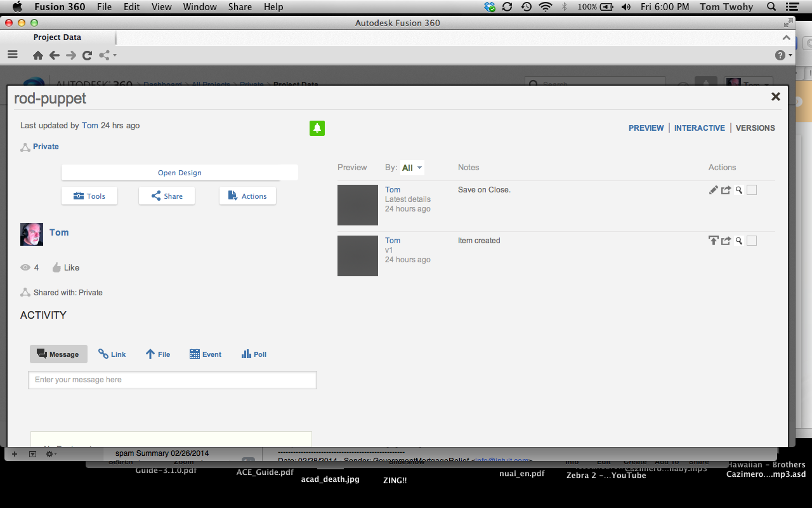Click the Shared with: Private text
This screenshot has width=812, height=508.
(x=68, y=293)
